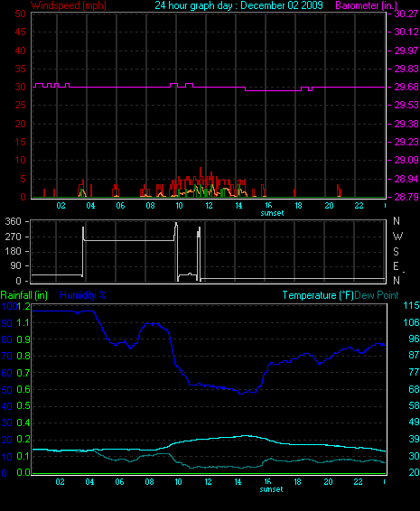Click the sunset marker under bottom graph
The width and height of the screenshot is (420, 511).
tap(271, 489)
